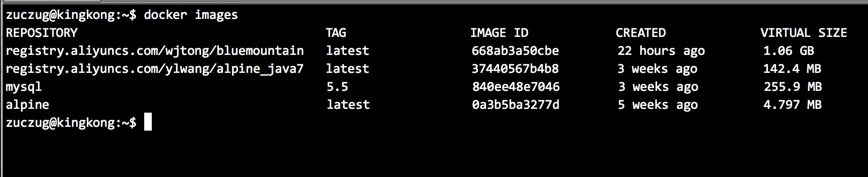Select the REPOSITORY column header
This screenshot has height=177, width=868.
coord(41,33)
